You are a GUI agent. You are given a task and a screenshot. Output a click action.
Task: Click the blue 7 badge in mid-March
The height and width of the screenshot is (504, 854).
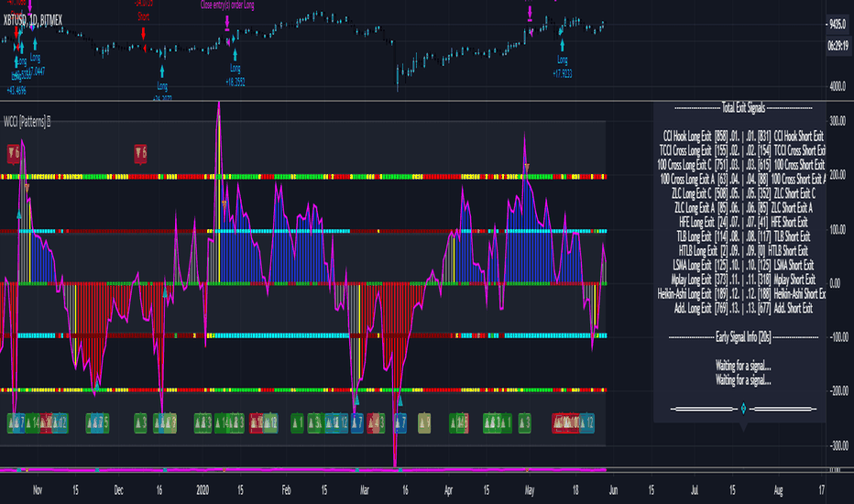click(x=400, y=422)
